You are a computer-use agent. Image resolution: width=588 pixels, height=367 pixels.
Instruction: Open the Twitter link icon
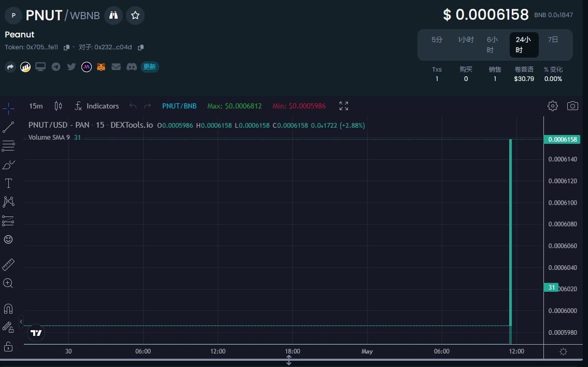[71, 67]
